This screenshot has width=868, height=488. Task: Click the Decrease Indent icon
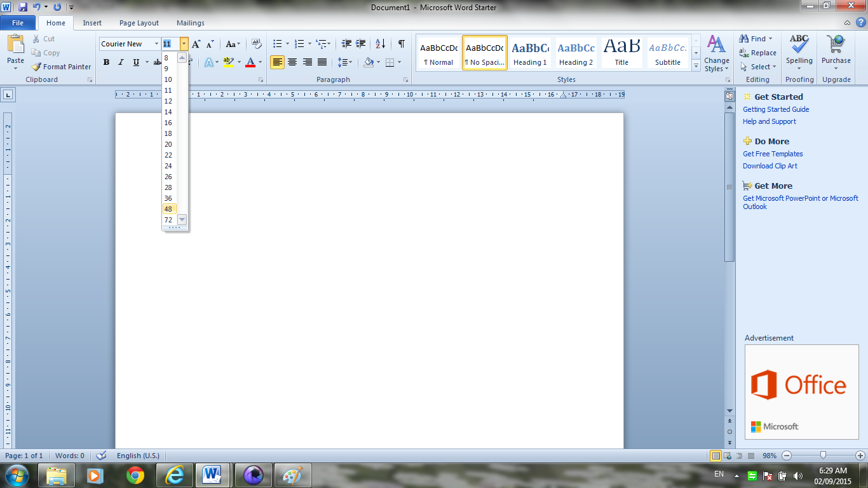pyautogui.click(x=346, y=44)
